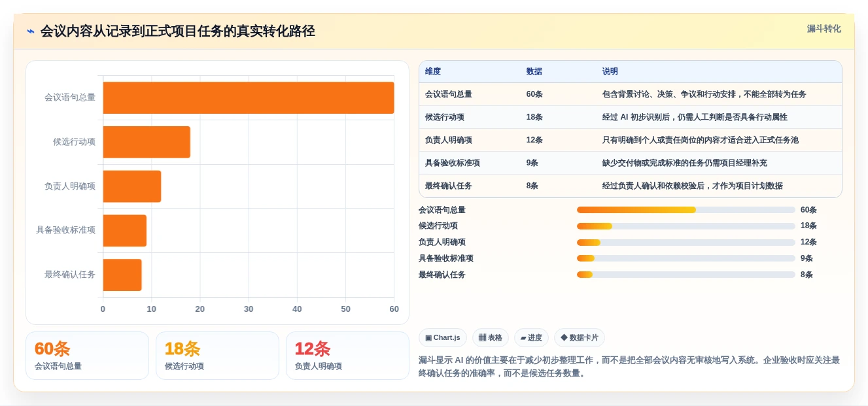Click the 负责人明确项 progress bar

click(x=686, y=243)
